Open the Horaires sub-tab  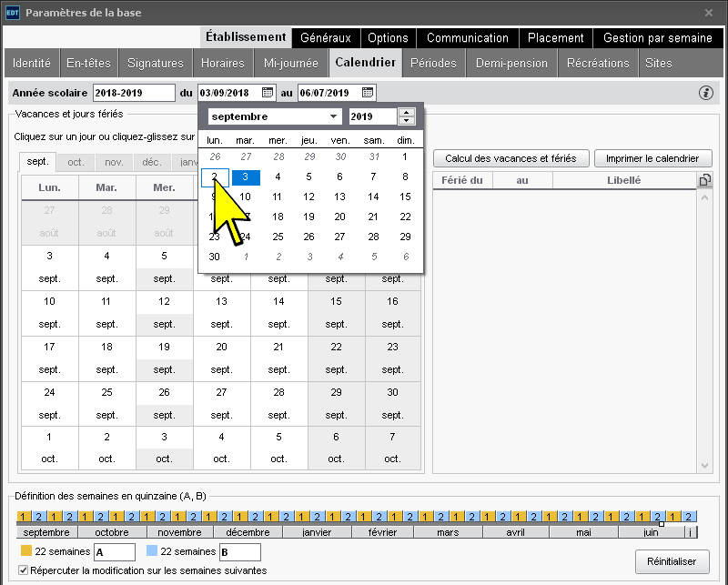pyautogui.click(x=223, y=63)
